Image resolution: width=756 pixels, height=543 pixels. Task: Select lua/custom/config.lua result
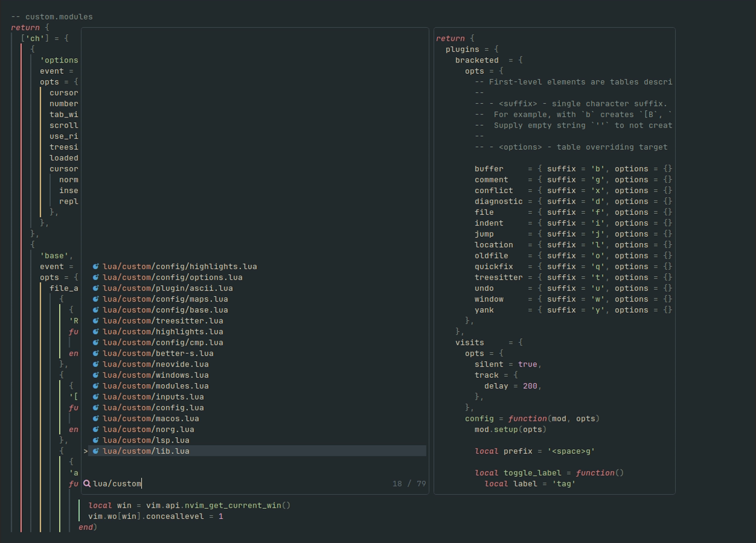coord(154,408)
